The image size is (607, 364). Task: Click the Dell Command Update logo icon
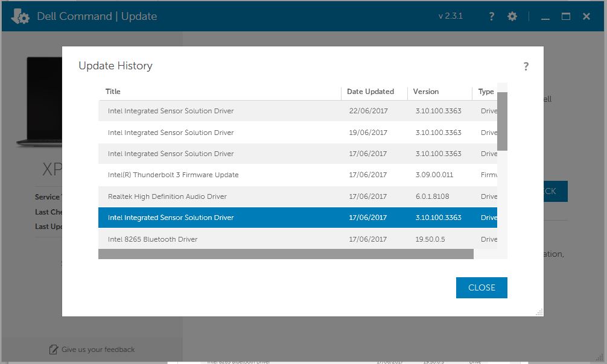(x=20, y=16)
